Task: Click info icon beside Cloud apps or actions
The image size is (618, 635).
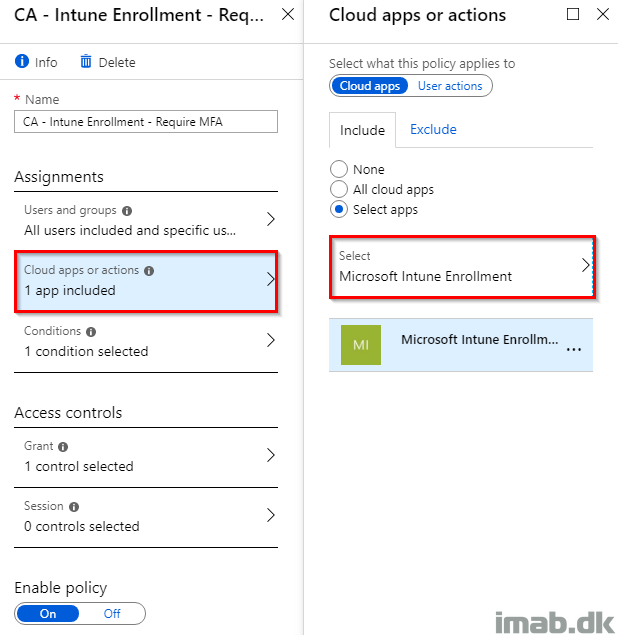Action: [x=149, y=271]
